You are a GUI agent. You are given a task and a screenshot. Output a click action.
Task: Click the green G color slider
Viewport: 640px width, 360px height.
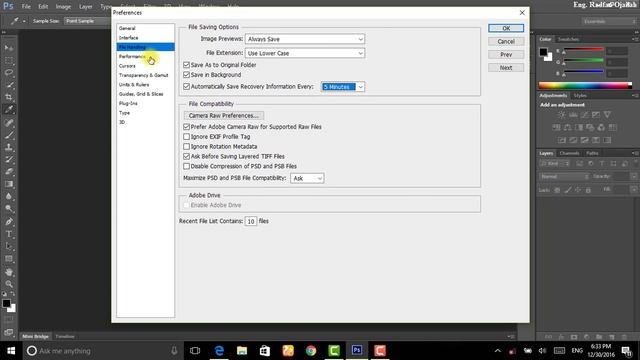[x=583, y=61]
